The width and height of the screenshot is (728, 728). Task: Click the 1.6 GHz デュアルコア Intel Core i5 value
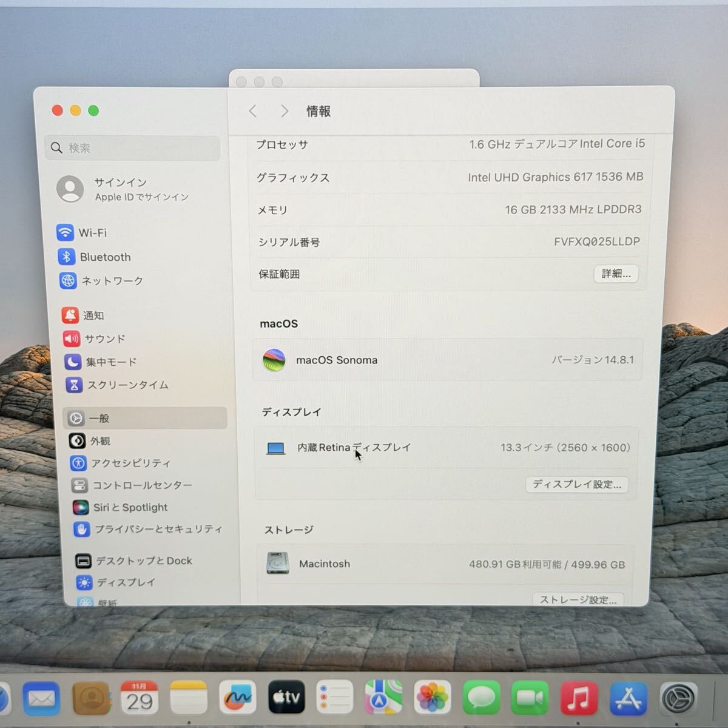[x=557, y=144]
